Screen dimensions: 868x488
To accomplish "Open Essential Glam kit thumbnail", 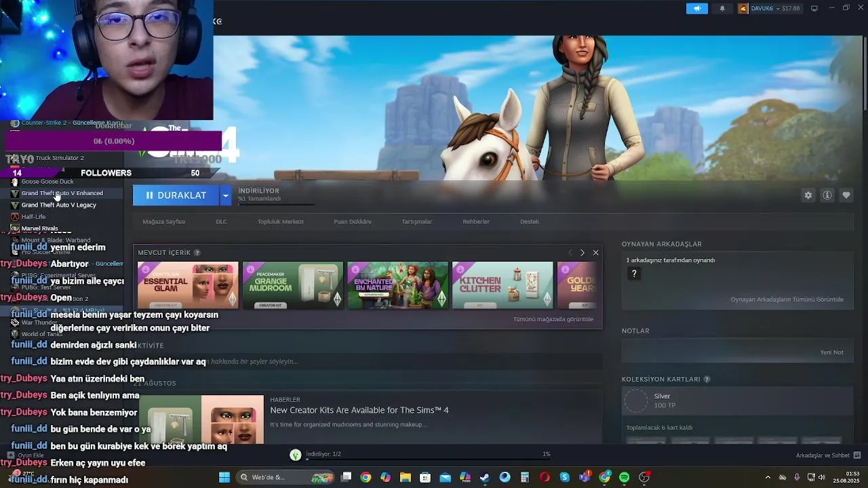I will click(188, 285).
